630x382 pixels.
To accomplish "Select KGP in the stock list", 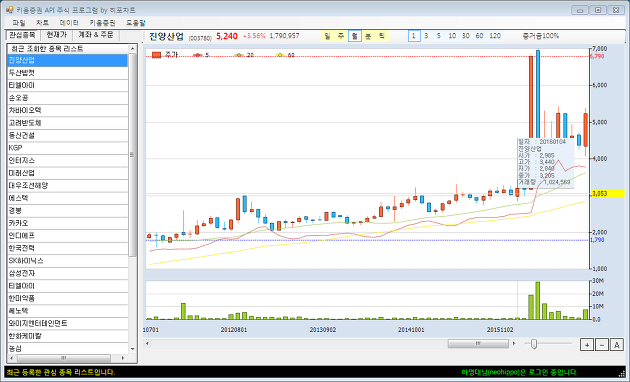I will click(68, 148).
